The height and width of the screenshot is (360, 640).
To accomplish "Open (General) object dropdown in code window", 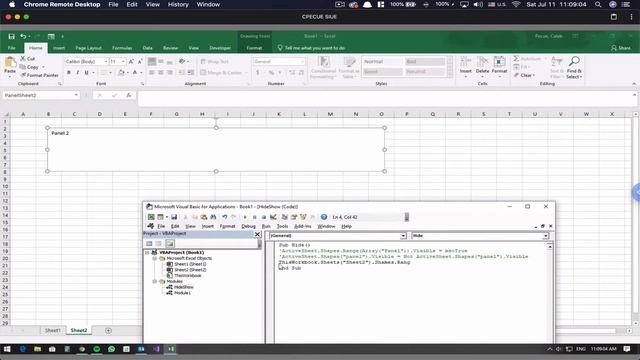I will point(403,236).
